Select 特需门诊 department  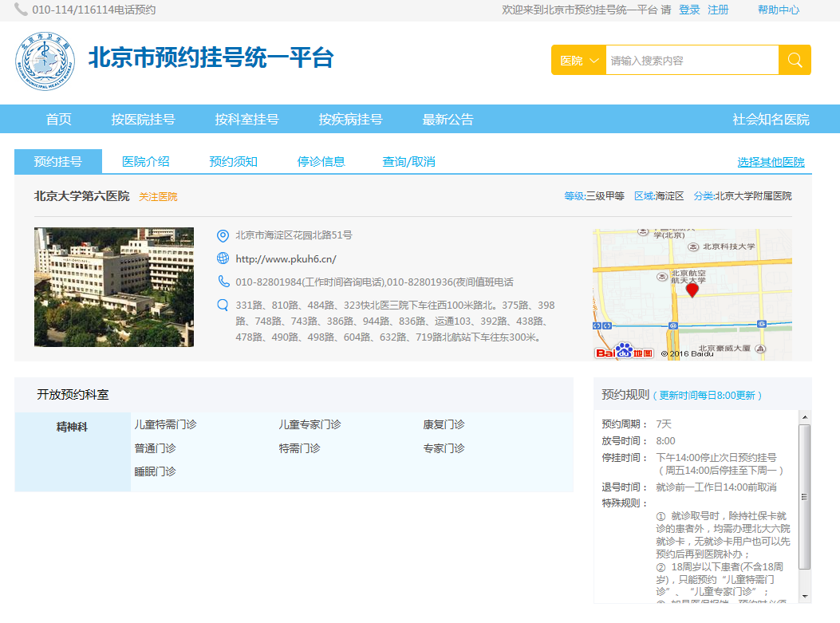click(299, 448)
